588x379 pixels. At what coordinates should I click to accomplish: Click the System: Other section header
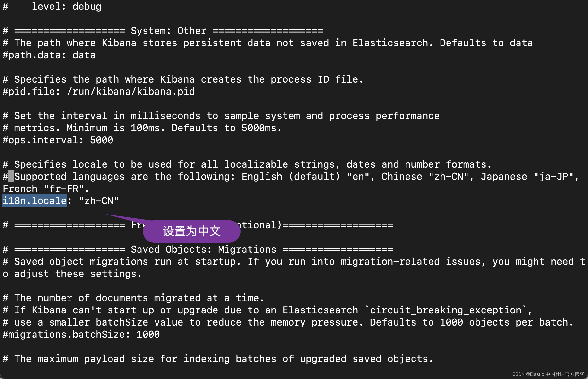pyautogui.click(x=168, y=31)
